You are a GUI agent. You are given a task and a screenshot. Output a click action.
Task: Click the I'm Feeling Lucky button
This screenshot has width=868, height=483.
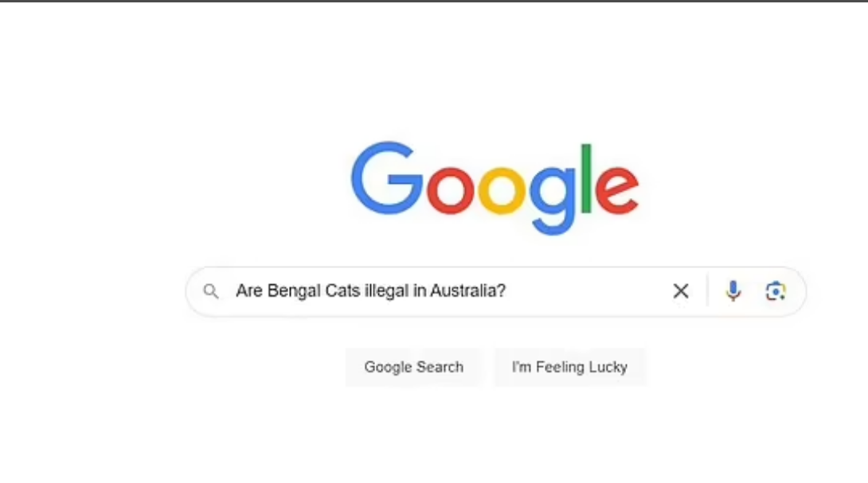(569, 367)
